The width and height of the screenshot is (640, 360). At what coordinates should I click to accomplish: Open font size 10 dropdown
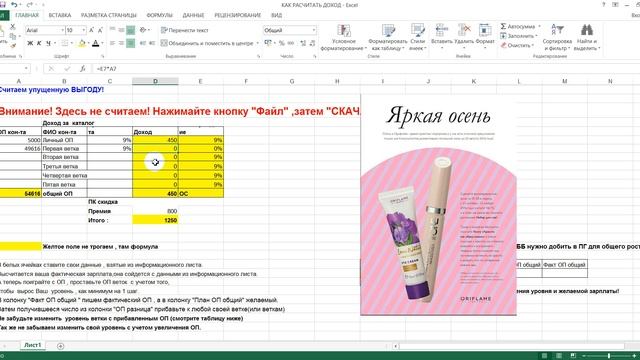pos(84,30)
